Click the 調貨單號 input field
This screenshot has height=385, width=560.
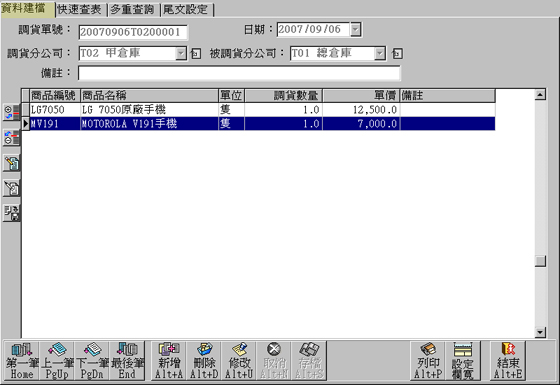tap(133, 32)
